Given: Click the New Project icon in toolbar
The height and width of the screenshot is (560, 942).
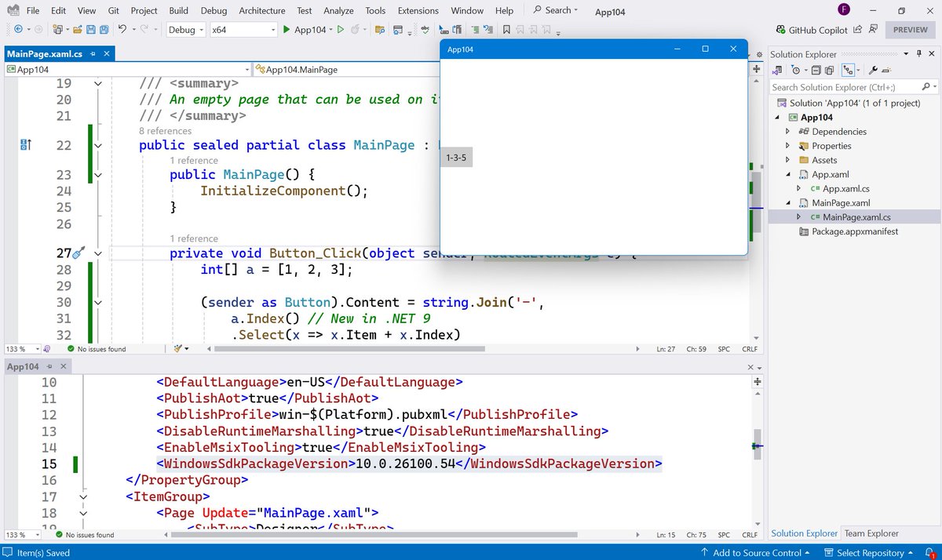Looking at the screenshot, I should (57, 30).
